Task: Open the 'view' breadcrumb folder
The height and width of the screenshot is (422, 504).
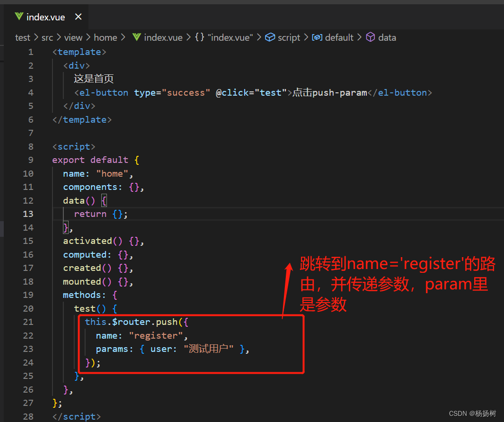Action: [x=73, y=37]
